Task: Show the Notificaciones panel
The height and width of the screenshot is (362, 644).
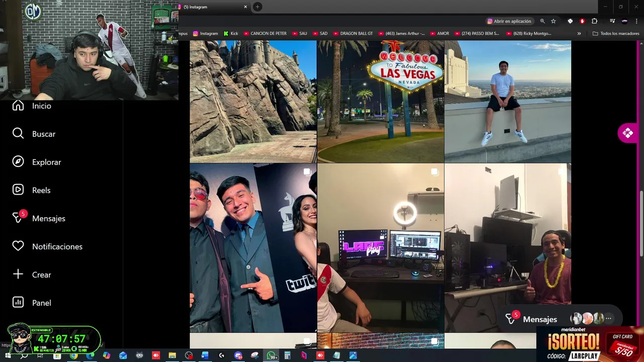Action: point(47,246)
